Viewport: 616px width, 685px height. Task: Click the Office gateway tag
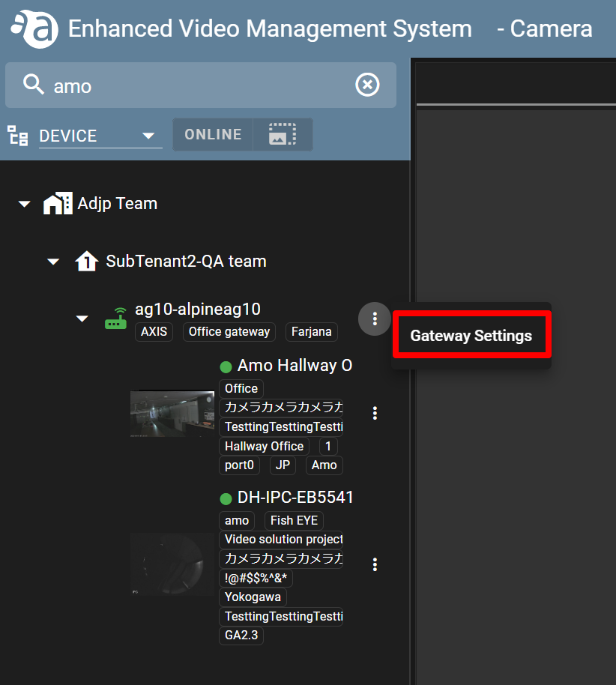229,331
